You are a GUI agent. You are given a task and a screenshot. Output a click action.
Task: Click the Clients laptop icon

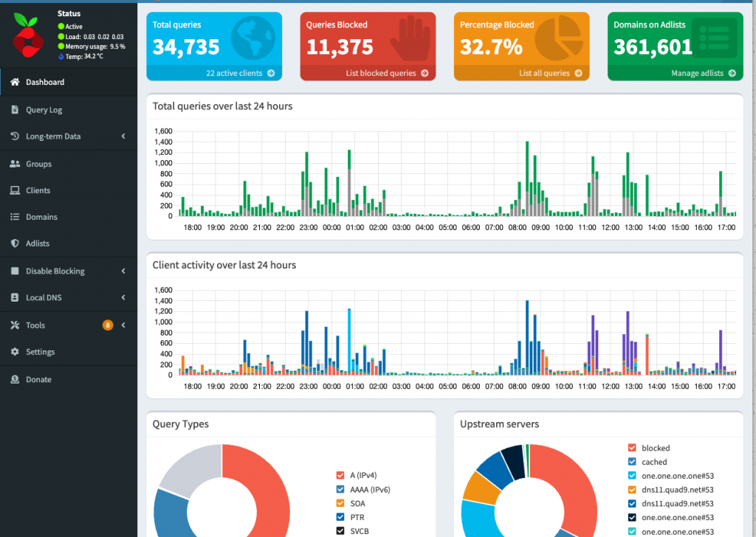(15, 190)
